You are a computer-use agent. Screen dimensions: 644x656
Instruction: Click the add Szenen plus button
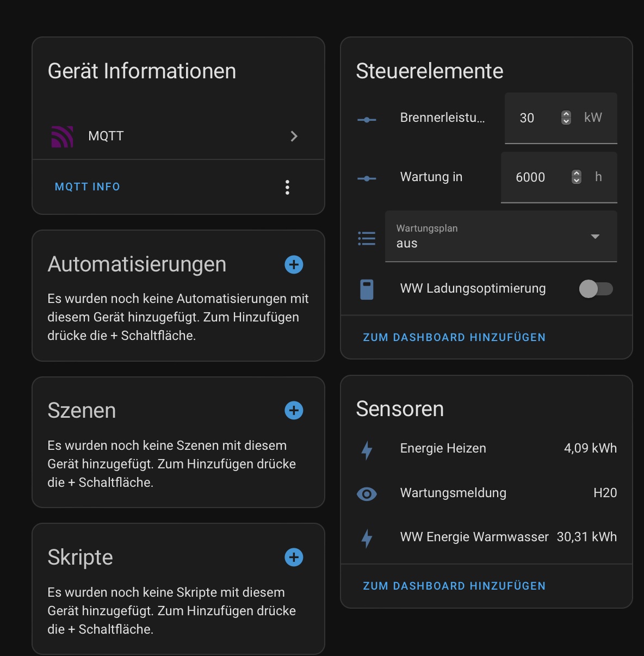[x=294, y=411]
